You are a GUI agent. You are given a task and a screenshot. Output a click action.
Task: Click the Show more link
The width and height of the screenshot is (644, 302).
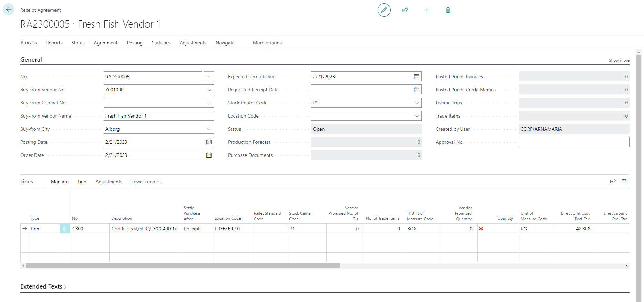coord(619,60)
